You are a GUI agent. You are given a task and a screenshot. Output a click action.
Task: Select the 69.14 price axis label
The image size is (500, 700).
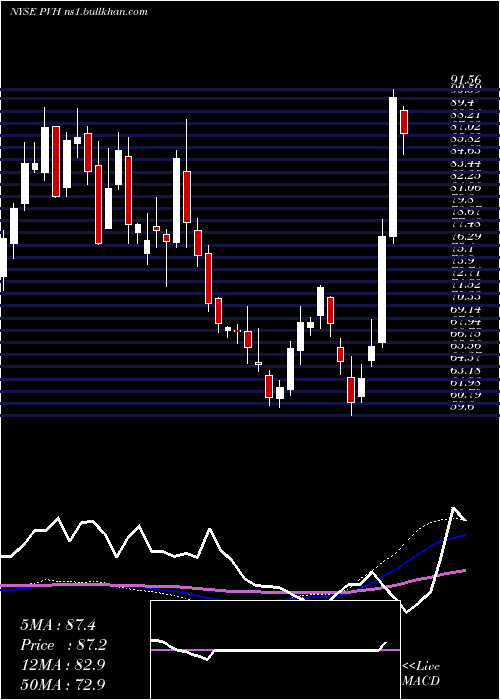[465, 309]
